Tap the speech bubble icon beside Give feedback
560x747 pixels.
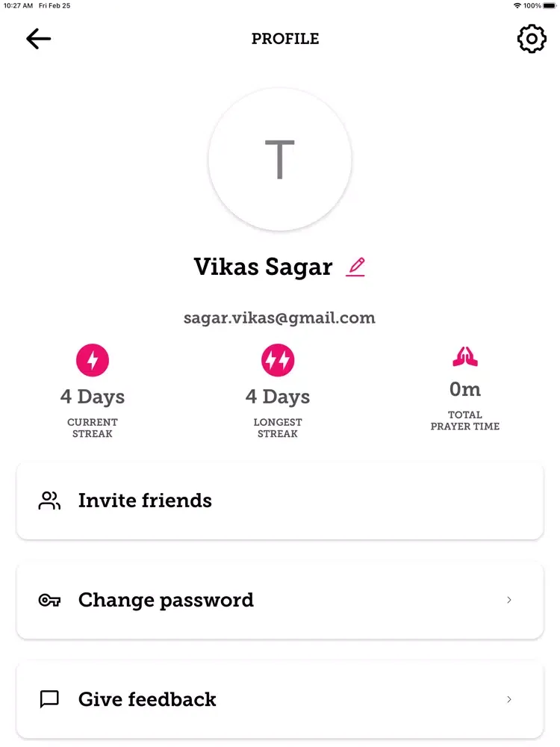coord(49,699)
